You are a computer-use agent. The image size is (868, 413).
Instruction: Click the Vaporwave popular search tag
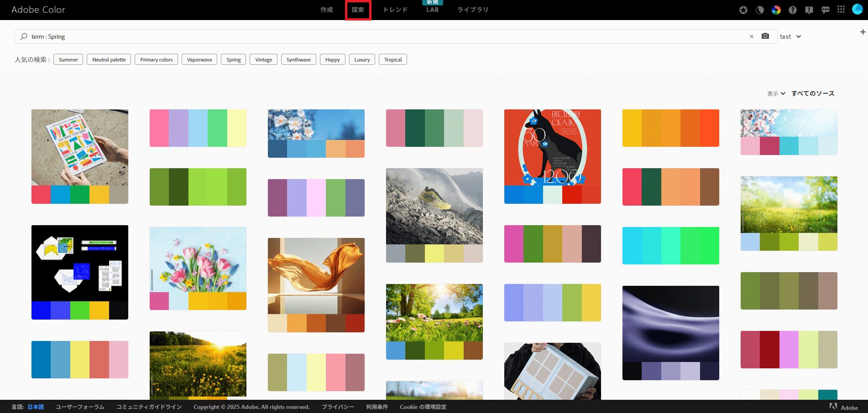199,60
